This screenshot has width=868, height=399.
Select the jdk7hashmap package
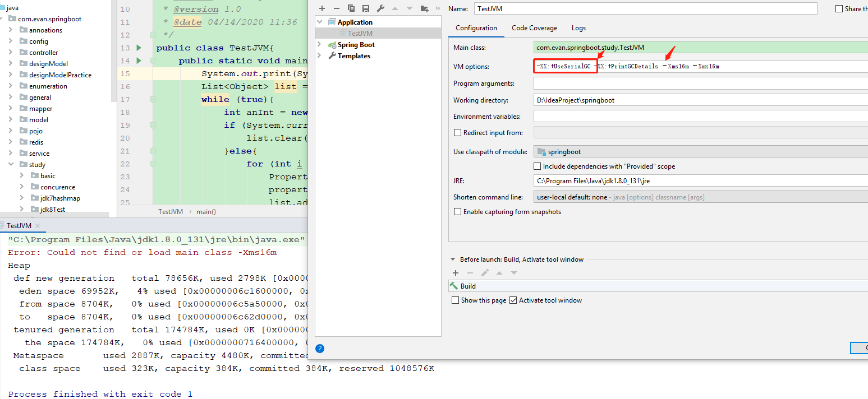[60, 198]
